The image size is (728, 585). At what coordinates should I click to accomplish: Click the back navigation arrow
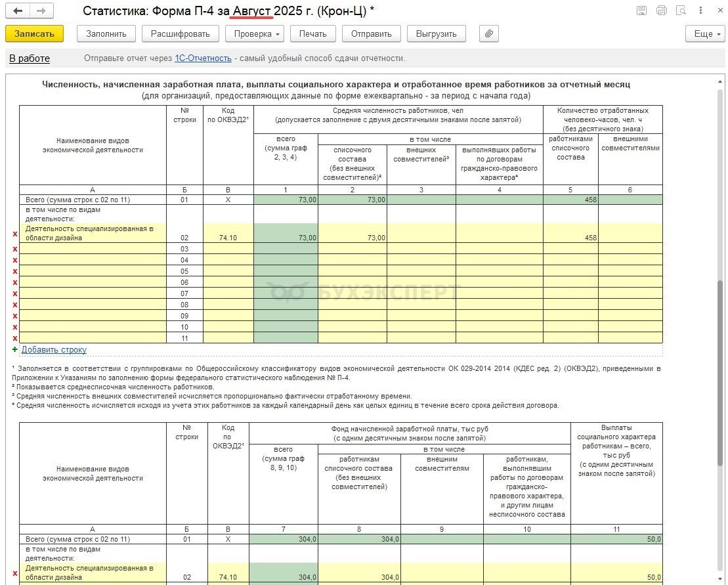point(18,11)
